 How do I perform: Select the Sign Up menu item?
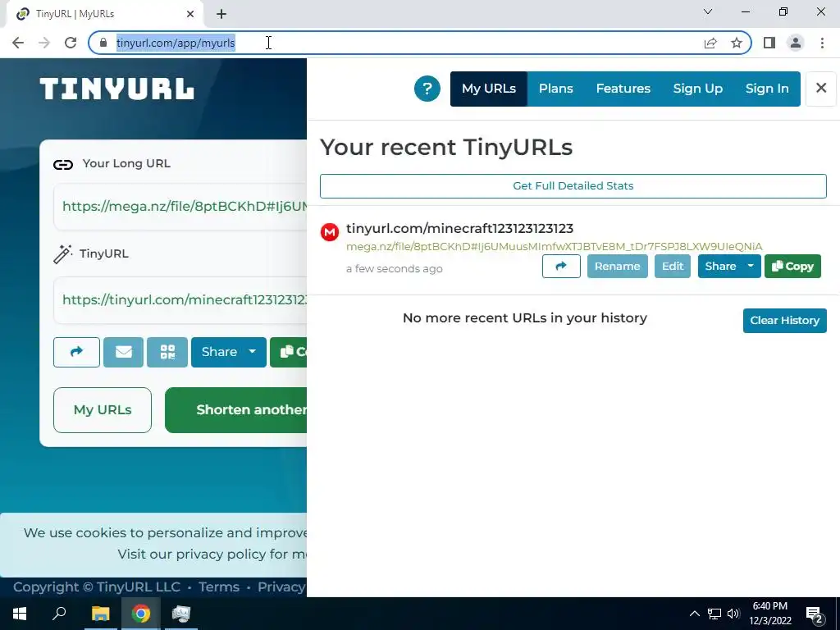point(697,89)
